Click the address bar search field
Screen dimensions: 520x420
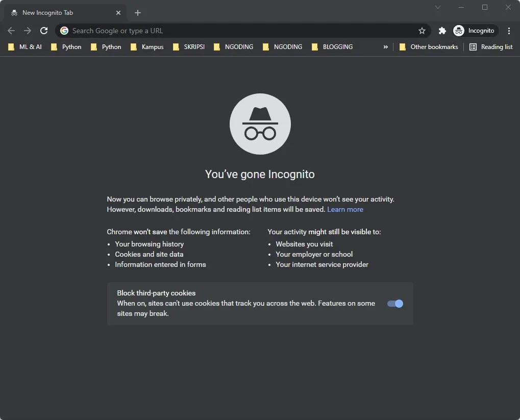click(x=240, y=31)
